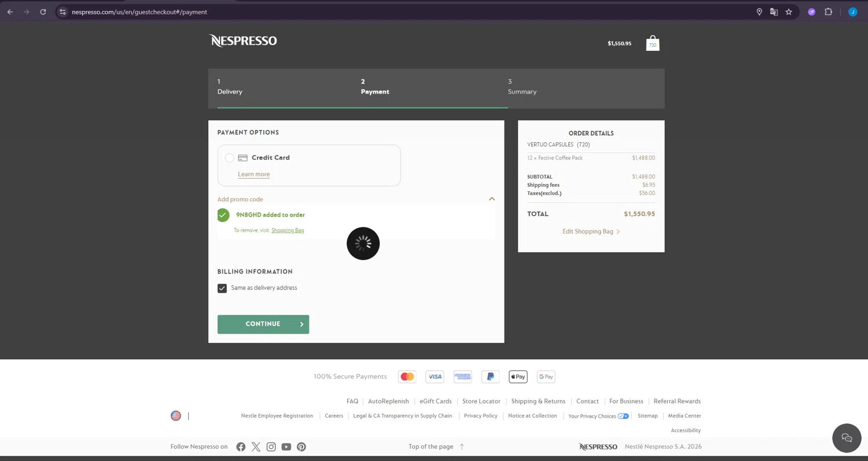The width and height of the screenshot is (868, 461).
Task: Open eGift Cards footer link
Action: pos(436,401)
